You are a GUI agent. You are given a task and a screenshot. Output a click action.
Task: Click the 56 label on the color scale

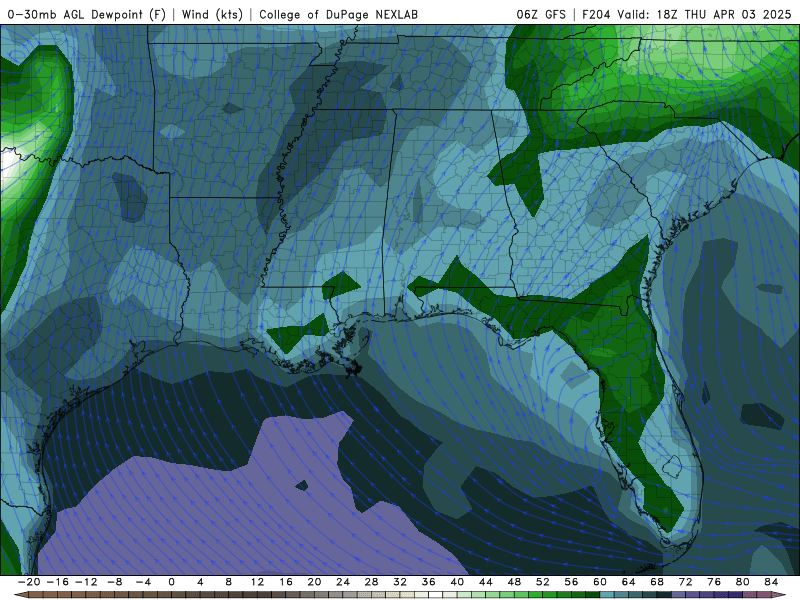point(571,582)
